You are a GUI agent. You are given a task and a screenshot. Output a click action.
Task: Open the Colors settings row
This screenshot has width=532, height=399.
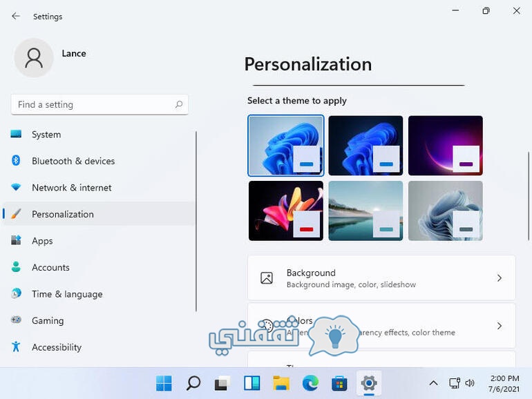381,326
